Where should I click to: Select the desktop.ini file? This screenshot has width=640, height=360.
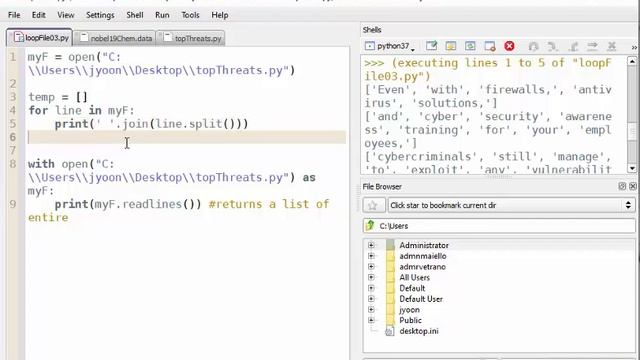tap(418, 331)
